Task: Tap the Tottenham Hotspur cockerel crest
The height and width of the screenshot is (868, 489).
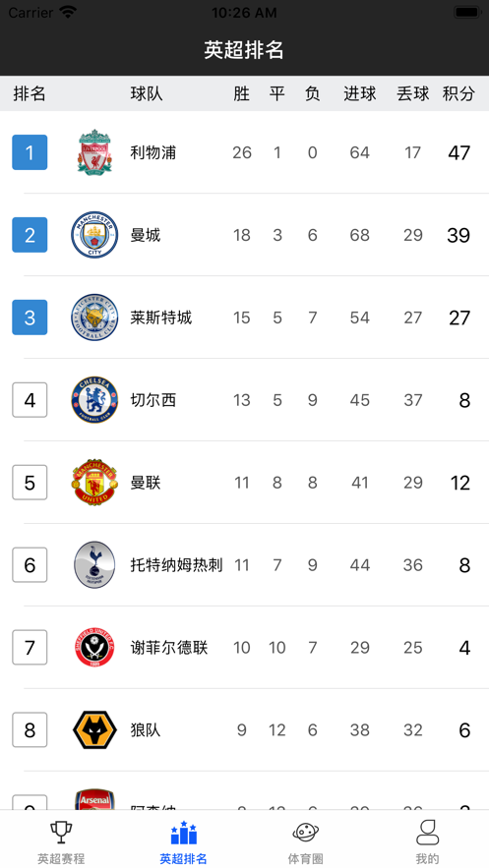Action: pos(94,564)
